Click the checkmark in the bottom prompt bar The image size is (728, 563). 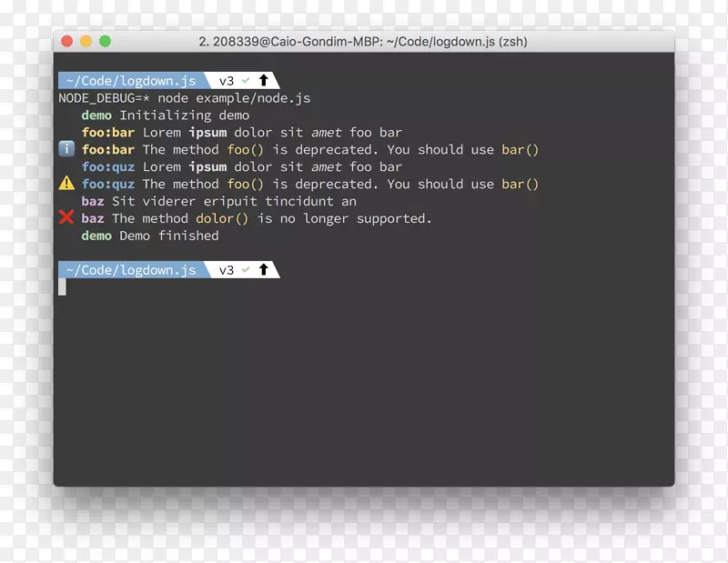point(243,269)
